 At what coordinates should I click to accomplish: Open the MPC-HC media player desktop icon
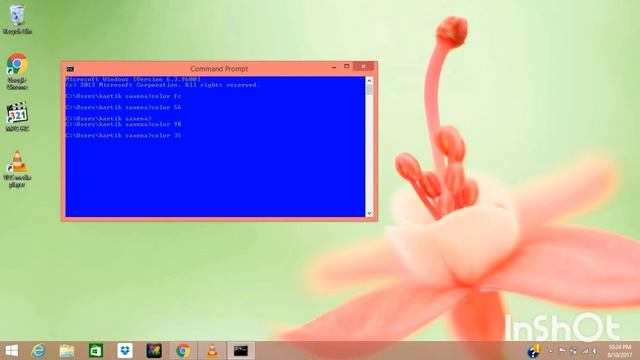coord(17,116)
